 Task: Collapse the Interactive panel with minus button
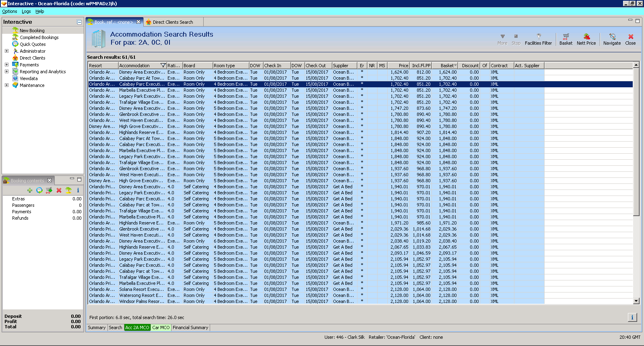79,22
